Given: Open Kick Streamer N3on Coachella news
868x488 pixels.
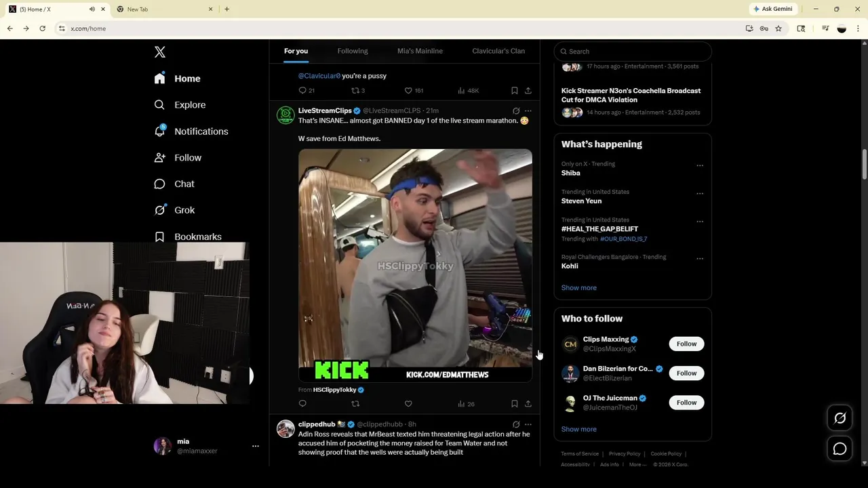Looking at the screenshot, I should [x=631, y=95].
